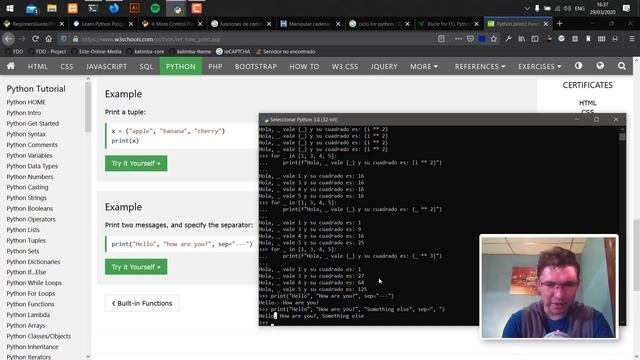Viewport: 640px width, 360px height.
Task: Open the Firefox library icon
Action: 522,39
